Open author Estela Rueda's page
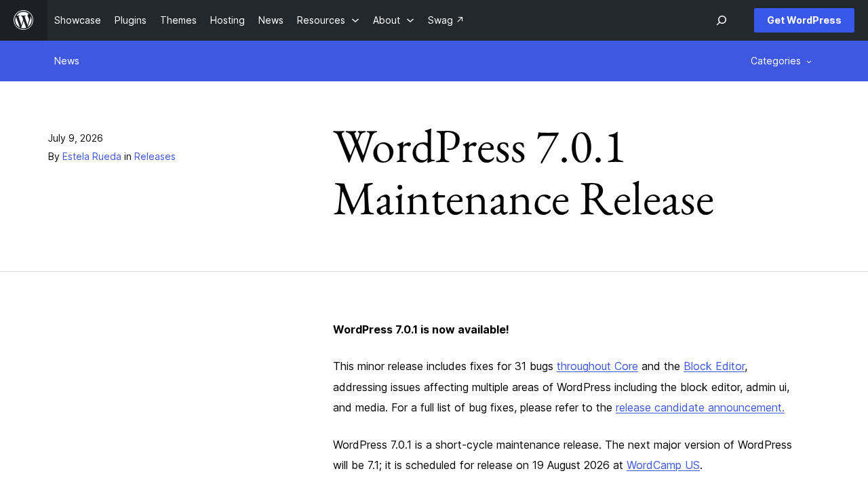 click(x=92, y=157)
